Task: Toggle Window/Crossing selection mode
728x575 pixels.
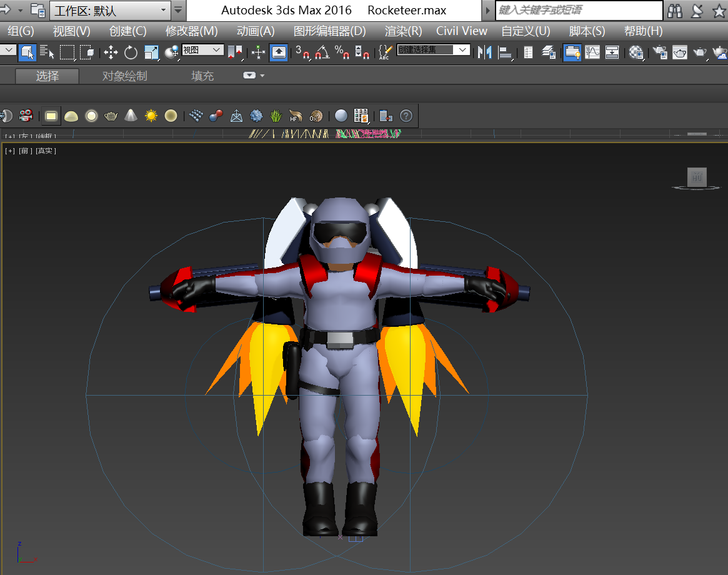Action: (87, 52)
